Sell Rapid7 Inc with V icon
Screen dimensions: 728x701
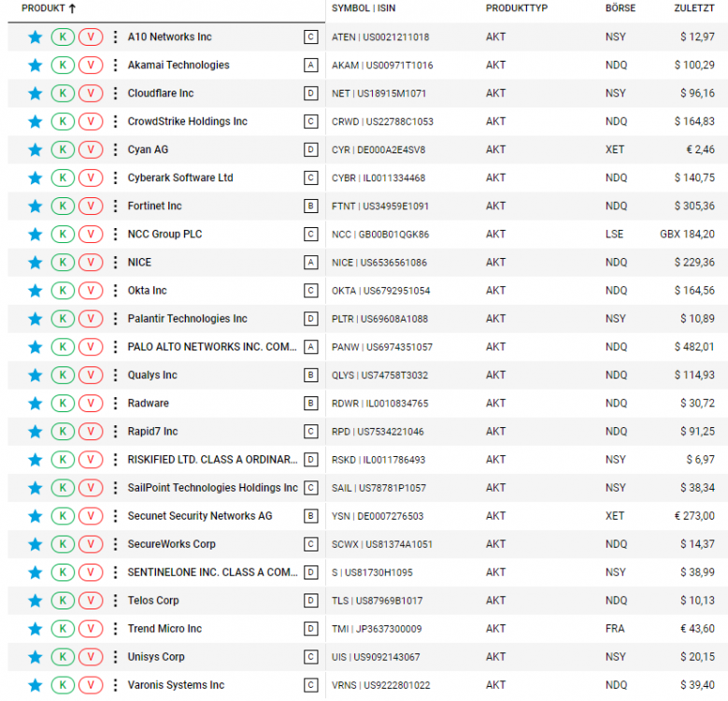91,431
